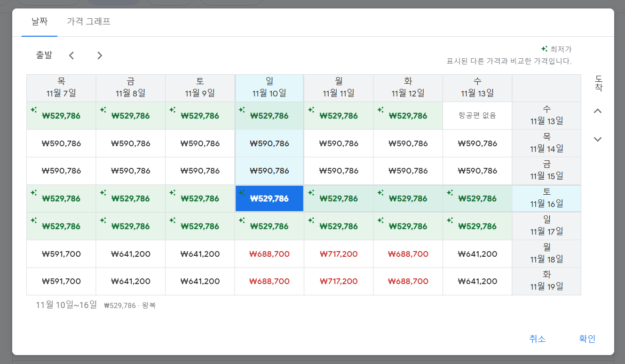Show earlier arrival dates with up chevron
This screenshot has height=364, width=625.
point(598,111)
